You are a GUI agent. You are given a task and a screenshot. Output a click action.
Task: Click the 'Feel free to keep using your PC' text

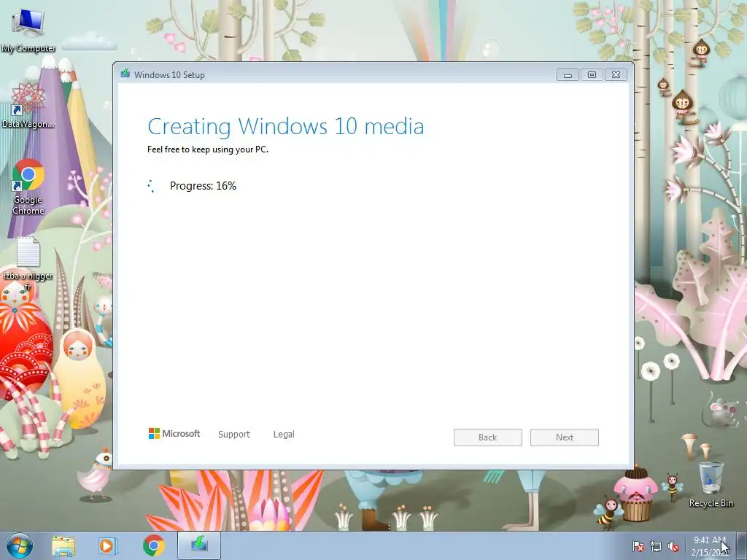[208, 149]
